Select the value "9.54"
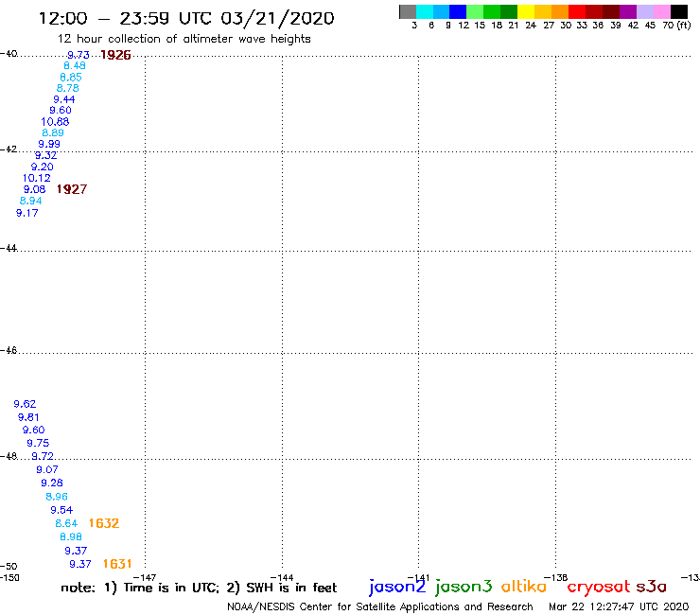Screen dimensions: 700x615 click(x=61, y=510)
